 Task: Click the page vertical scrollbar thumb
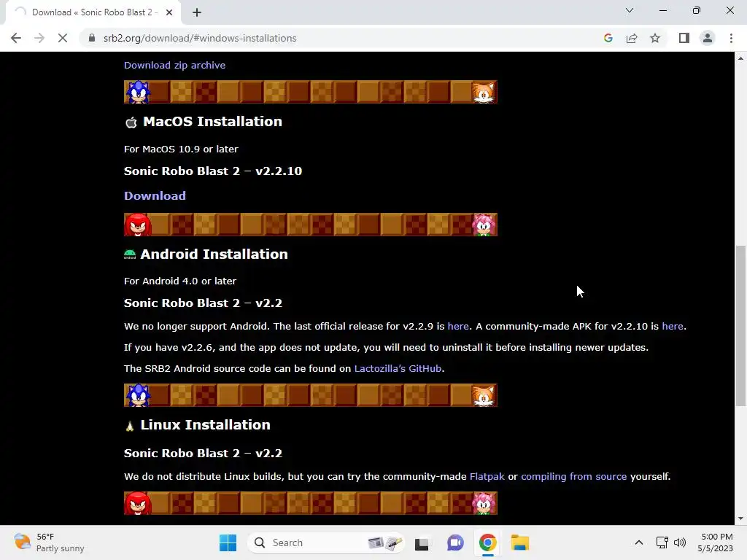[740, 326]
